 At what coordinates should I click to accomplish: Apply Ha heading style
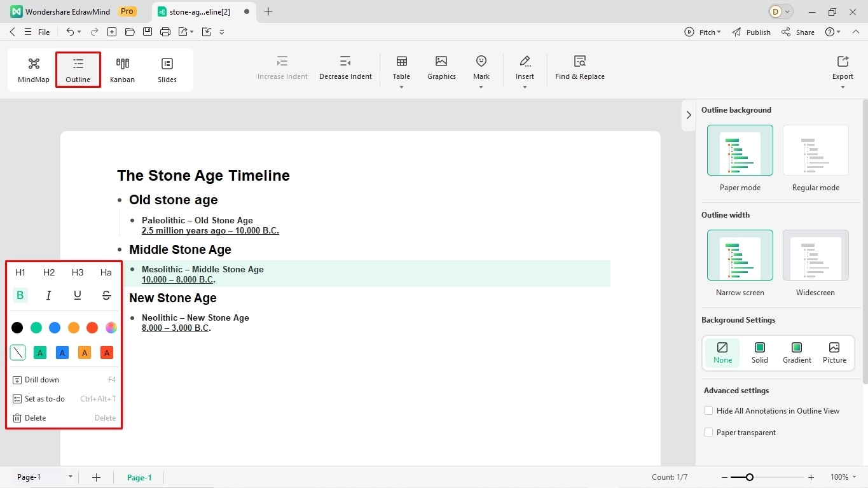[106, 272]
